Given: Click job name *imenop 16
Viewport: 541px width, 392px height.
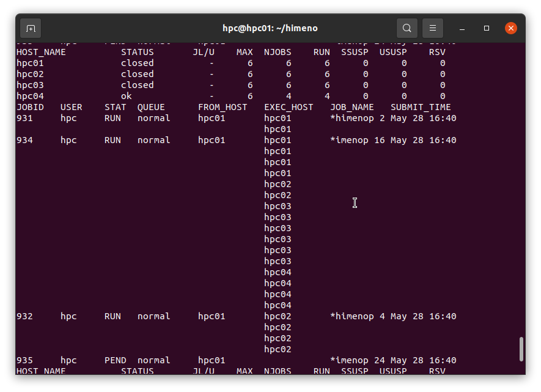Looking at the screenshot, I should tap(358, 141).
